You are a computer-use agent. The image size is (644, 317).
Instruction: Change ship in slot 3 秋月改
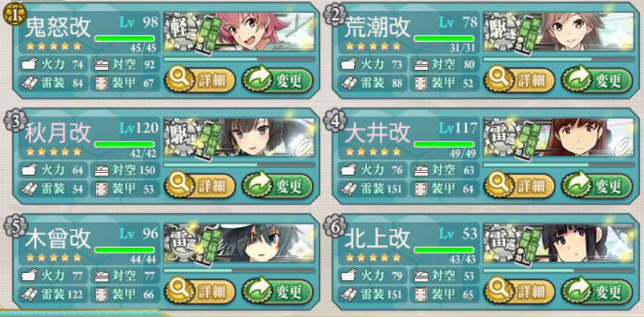[x=277, y=186]
